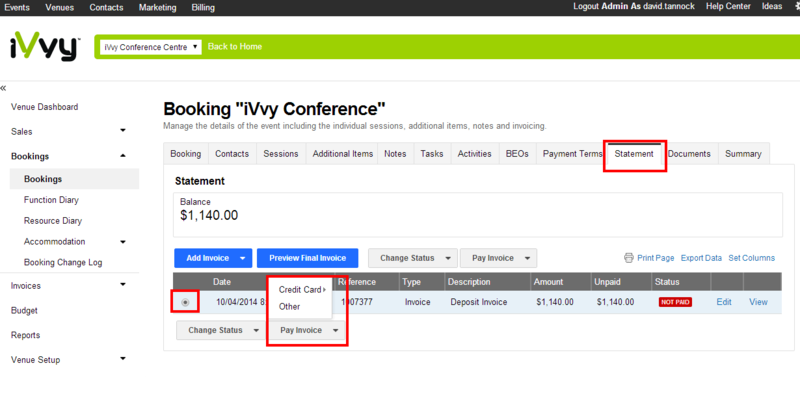Image resolution: width=800 pixels, height=396 pixels.
Task: Sort by the Status column header
Action: (x=667, y=282)
